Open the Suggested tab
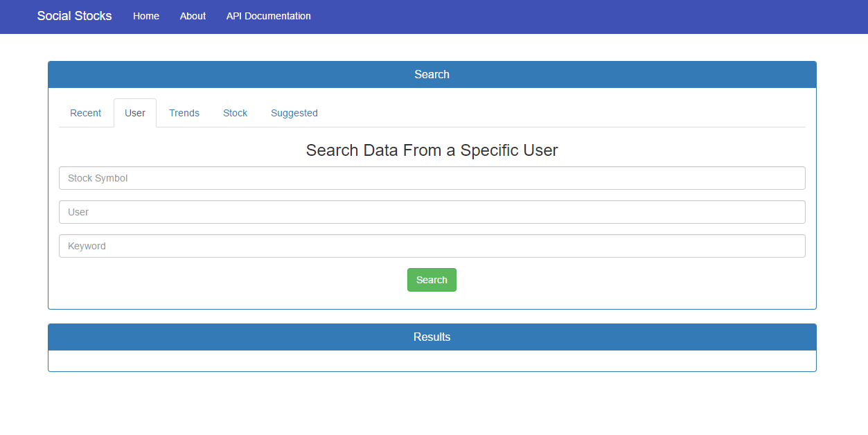The height and width of the screenshot is (435, 868). pos(294,112)
